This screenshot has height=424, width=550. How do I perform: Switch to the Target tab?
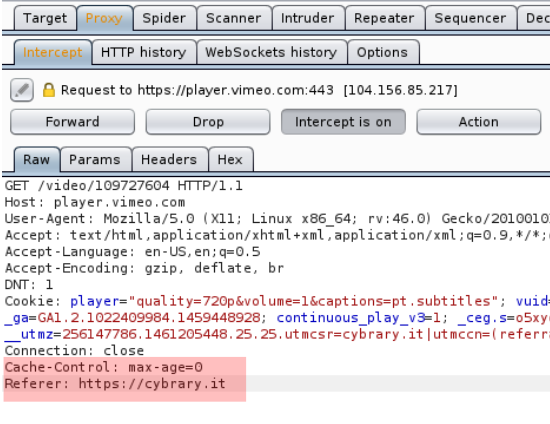click(45, 18)
